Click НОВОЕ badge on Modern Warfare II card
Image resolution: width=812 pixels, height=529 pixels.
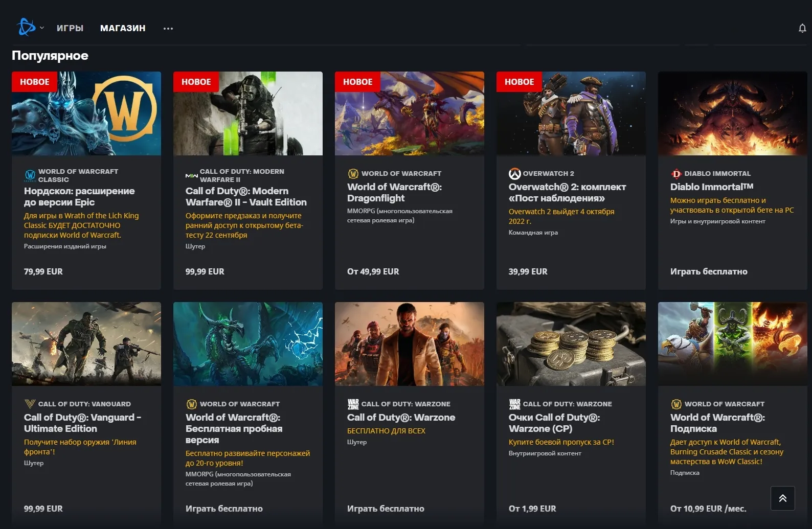(x=196, y=82)
